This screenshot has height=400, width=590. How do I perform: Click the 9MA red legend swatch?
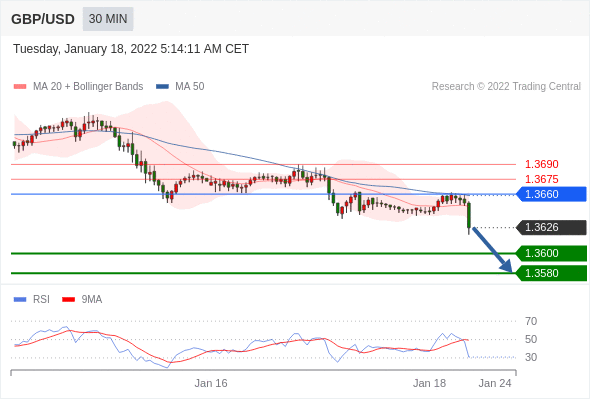click(x=68, y=300)
